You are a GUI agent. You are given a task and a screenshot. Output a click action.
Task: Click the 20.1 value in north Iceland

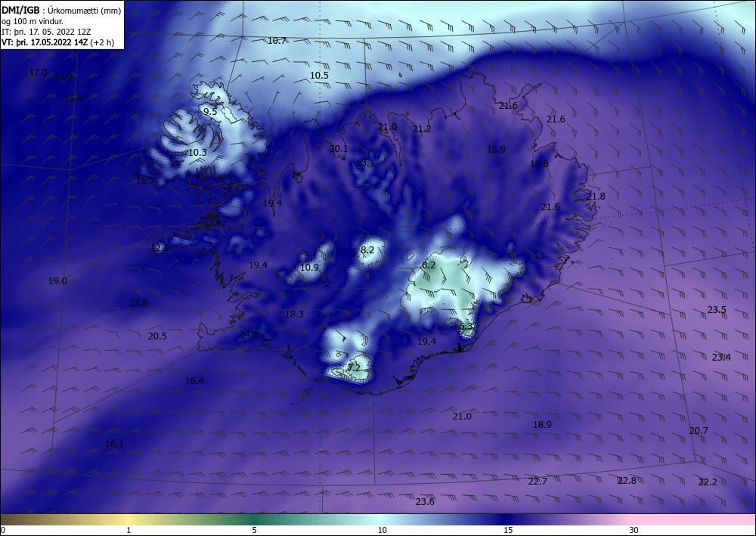point(339,149)
